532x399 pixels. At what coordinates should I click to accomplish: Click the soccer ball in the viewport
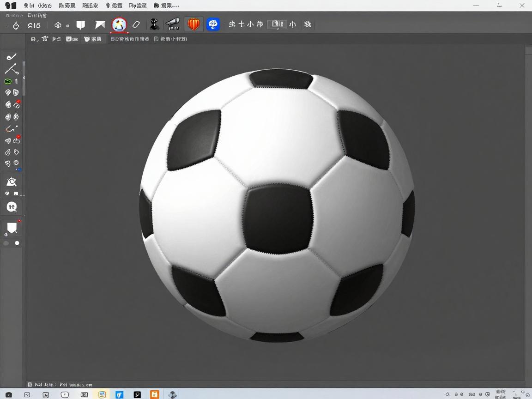coord(277,206)
